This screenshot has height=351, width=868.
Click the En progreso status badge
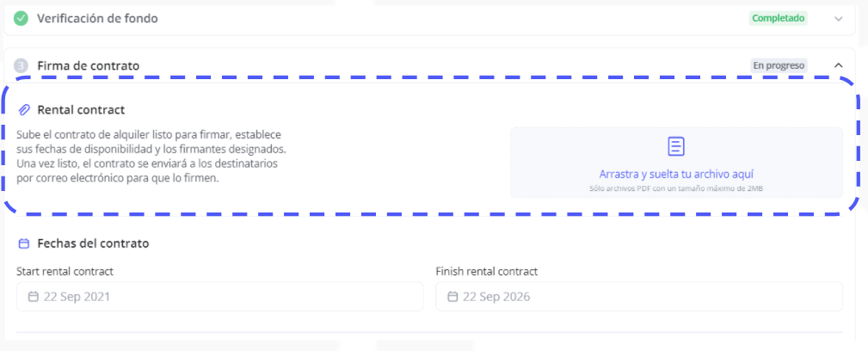click(x=779, y=65)
